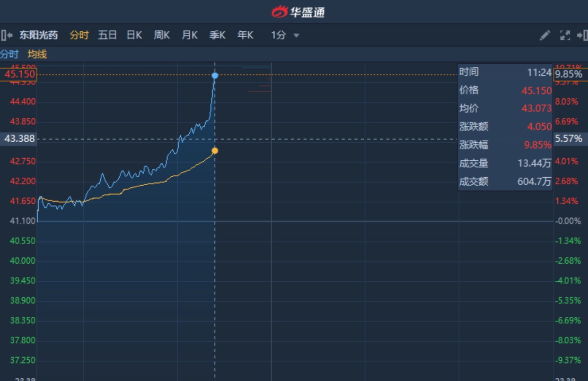
Task: Select the 分时 intraday chart tab
Action: [79, 36]
